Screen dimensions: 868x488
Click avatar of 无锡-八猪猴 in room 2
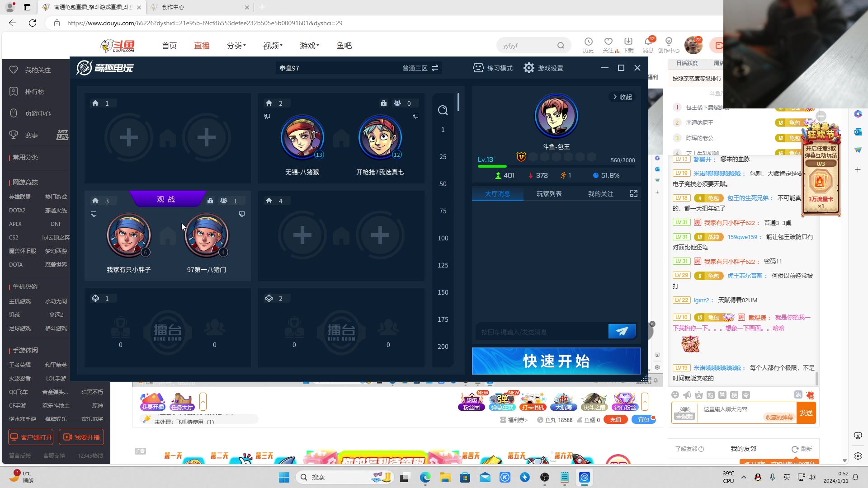(x=302, y=137)
